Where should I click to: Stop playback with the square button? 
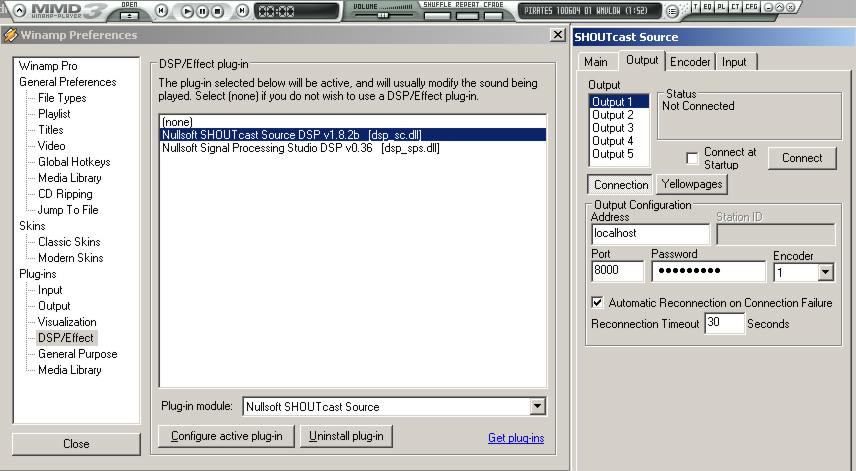coord(217,11)
